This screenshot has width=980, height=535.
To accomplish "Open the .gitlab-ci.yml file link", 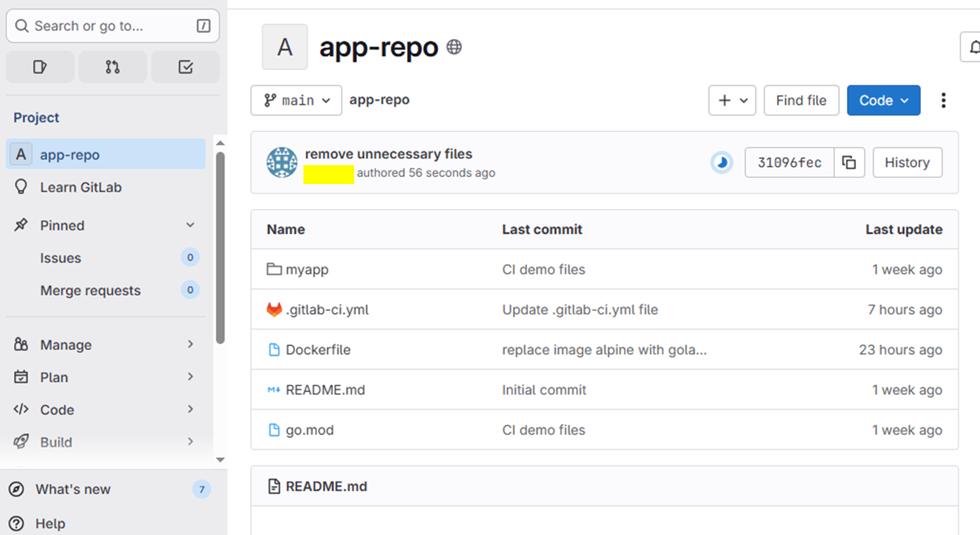I will point(327,309).
